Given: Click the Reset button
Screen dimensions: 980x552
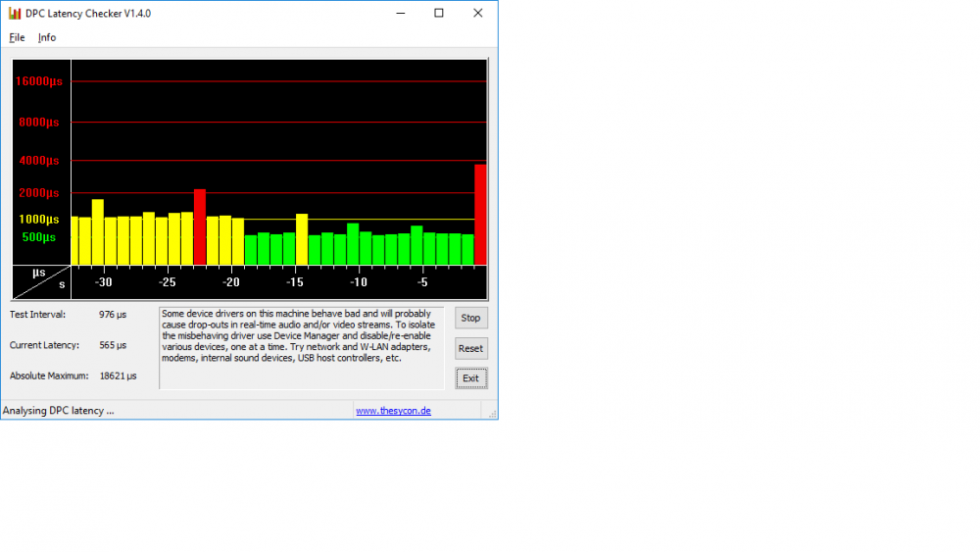Looking at the screenshot, I should pyautogui.click(x=470, y=348).
